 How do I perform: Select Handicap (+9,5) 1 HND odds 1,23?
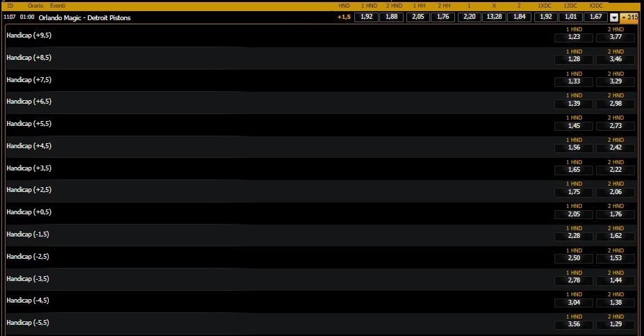tap(574, 37)
